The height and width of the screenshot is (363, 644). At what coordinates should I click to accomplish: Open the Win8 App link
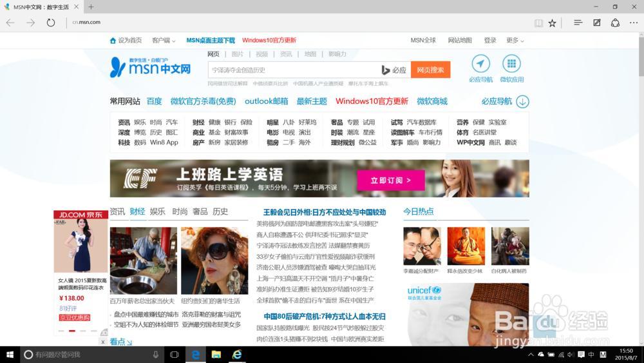pos(164,142)
